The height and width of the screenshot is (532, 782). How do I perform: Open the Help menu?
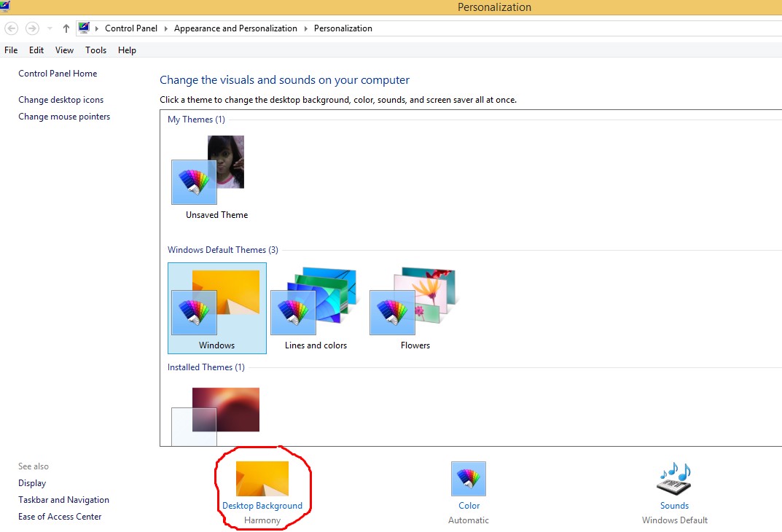[x=127, y=50]
